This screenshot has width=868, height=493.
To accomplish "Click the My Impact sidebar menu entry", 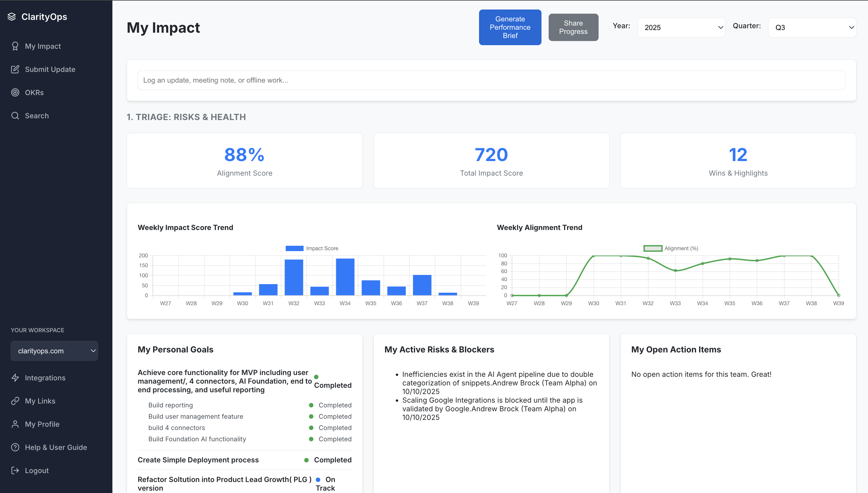I will (x=43, y=46).
